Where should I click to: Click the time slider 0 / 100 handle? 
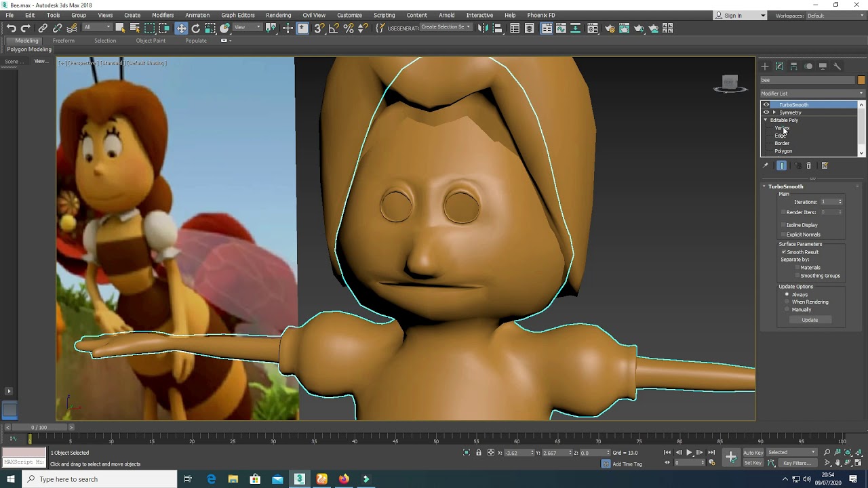(39, 428)
